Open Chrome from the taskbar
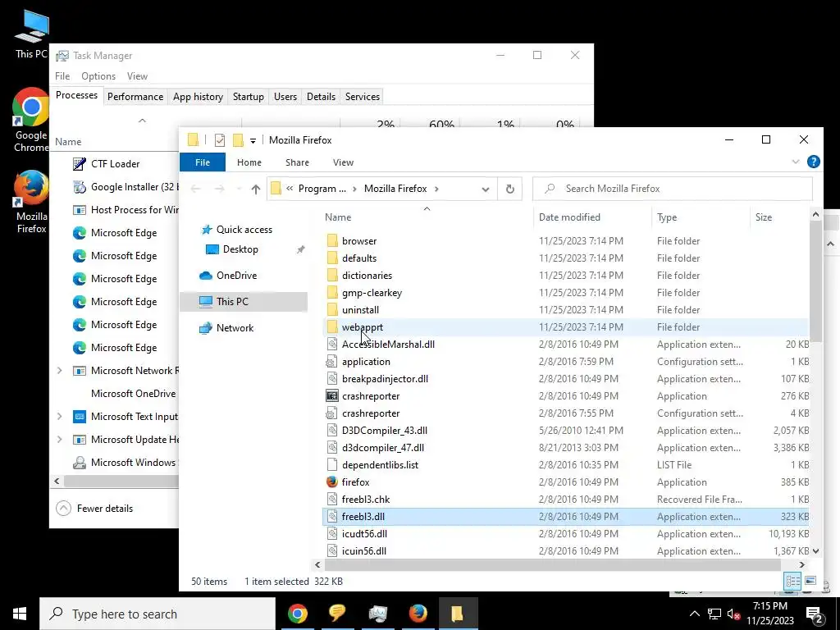This screenshot has width=840, height=630. (298, 614)
